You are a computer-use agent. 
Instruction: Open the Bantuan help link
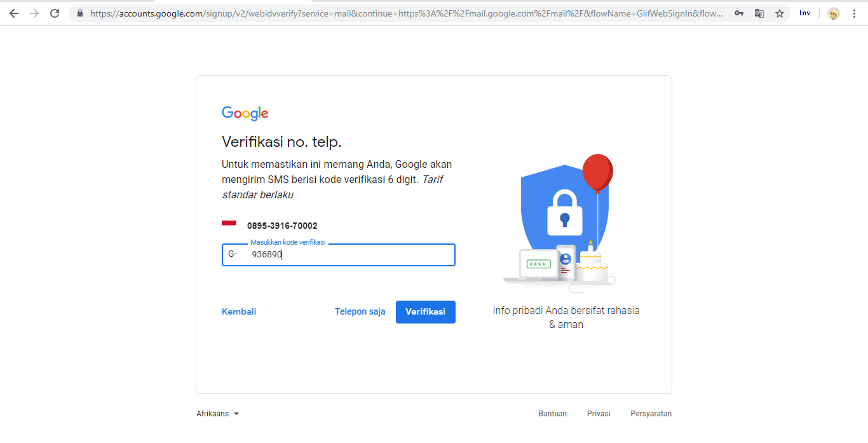[x=553, y=414]
